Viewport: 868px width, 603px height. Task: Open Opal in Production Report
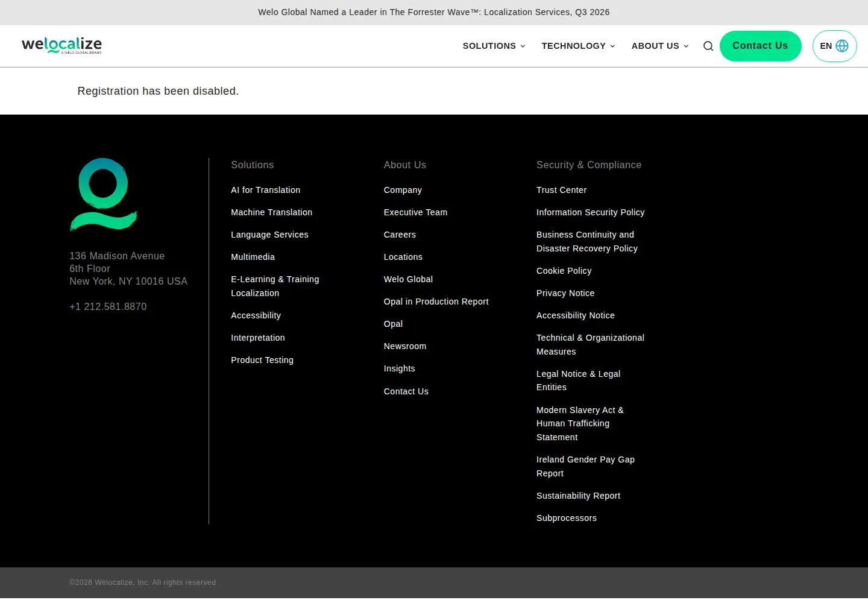(436, 301)
